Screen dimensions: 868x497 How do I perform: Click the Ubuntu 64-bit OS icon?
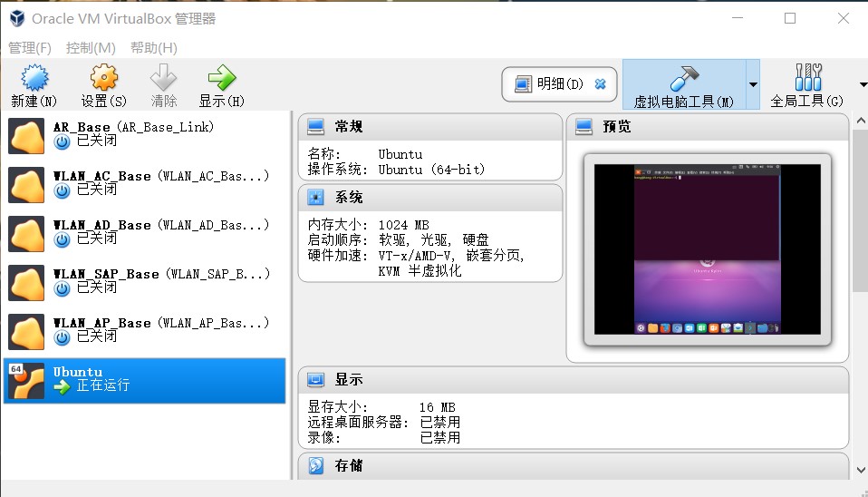point(26,381)
